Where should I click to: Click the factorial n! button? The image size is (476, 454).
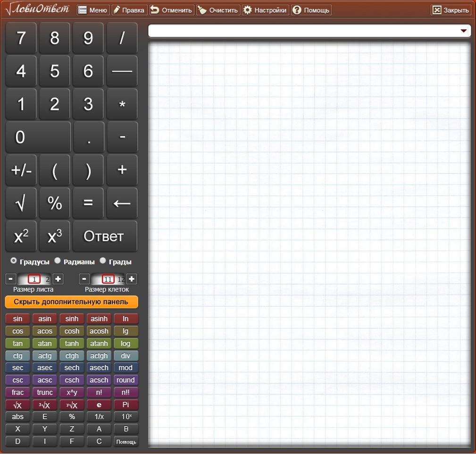[99, 393]
